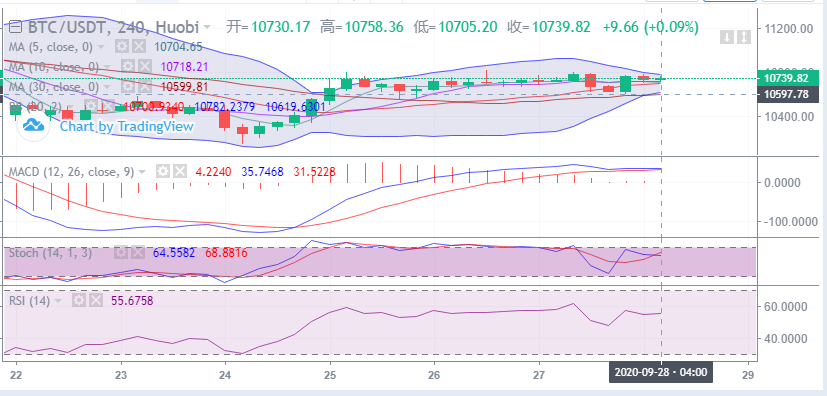Remove the MA (30, close, 0) indicator
Image resolution: width=827 pixels, height=396 pixels.
(x=145, y=86)
